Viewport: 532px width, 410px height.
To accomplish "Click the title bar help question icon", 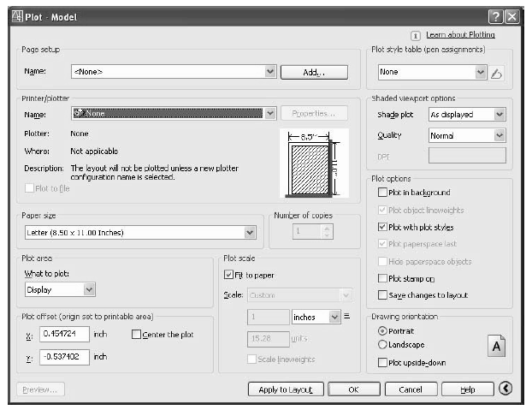I will 494,16.
